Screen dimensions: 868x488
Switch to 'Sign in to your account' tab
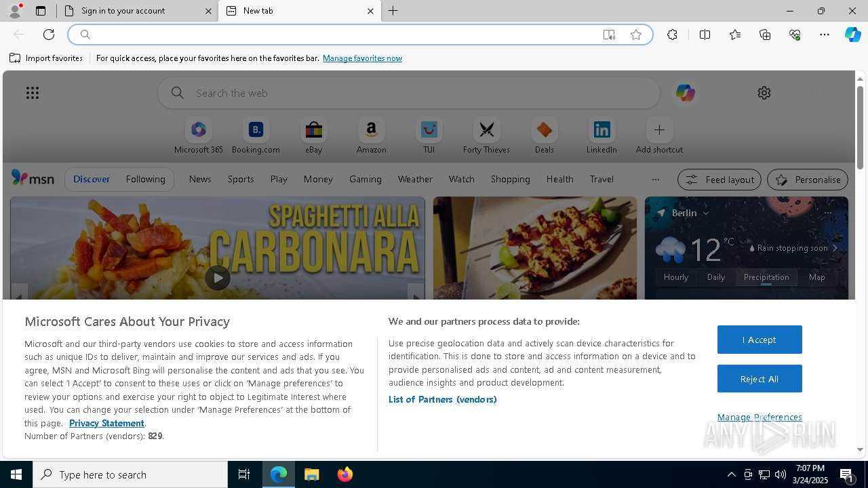point(139,11)
